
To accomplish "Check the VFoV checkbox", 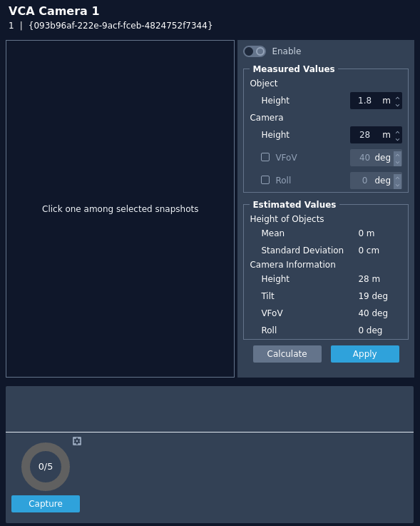I will pos(265,157).
